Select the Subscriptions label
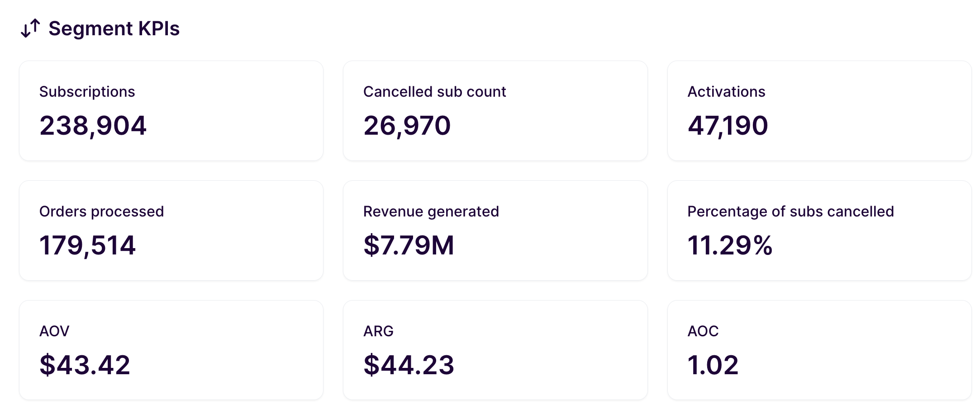This screenshot has height=414, width=980. pos(87,92)
